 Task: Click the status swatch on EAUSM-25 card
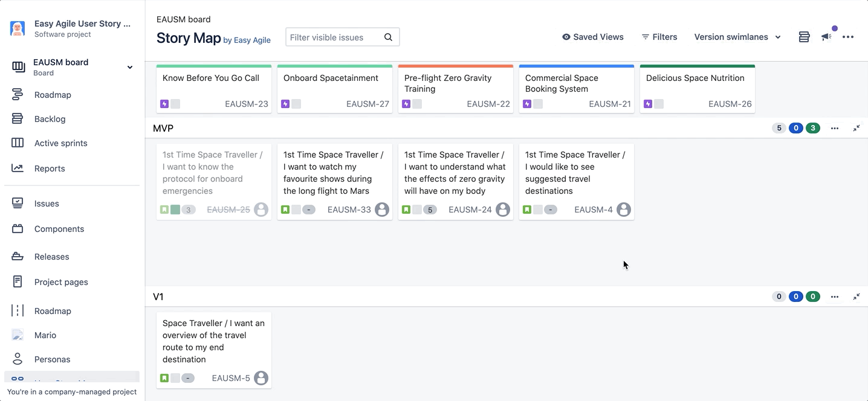[175, 210]
